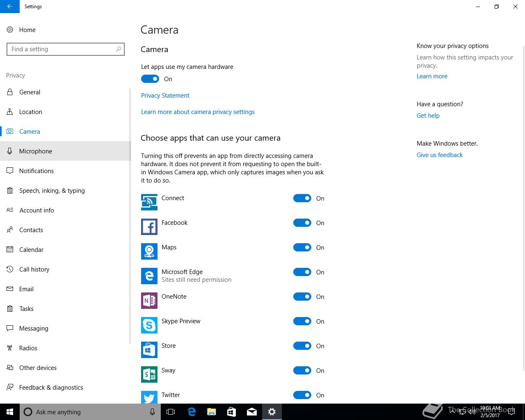Screen dimensions: 525x420
Task: Open the Mail app from the taskbar
Action: [251, 412]
